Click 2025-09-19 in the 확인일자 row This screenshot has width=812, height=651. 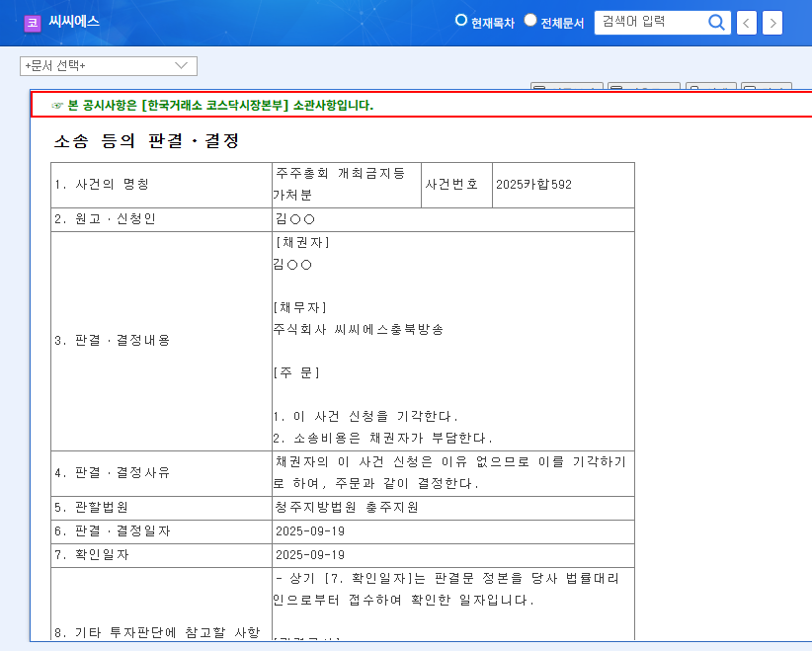click(310, 555)
